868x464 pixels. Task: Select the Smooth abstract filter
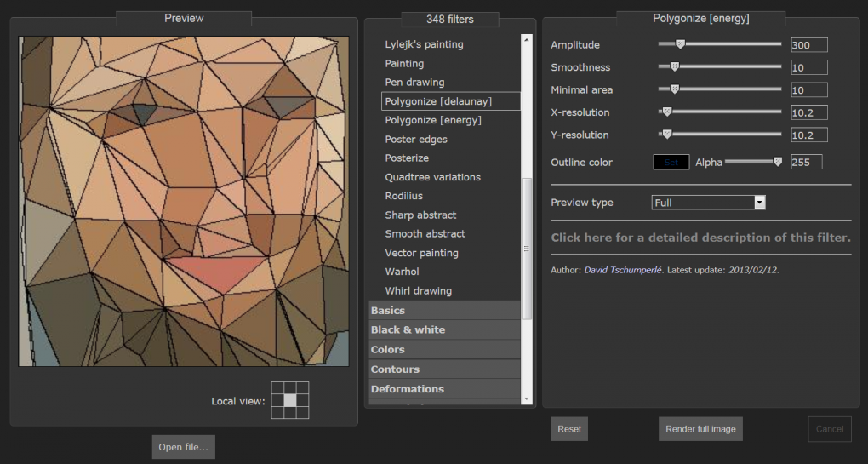coord(425,233)
